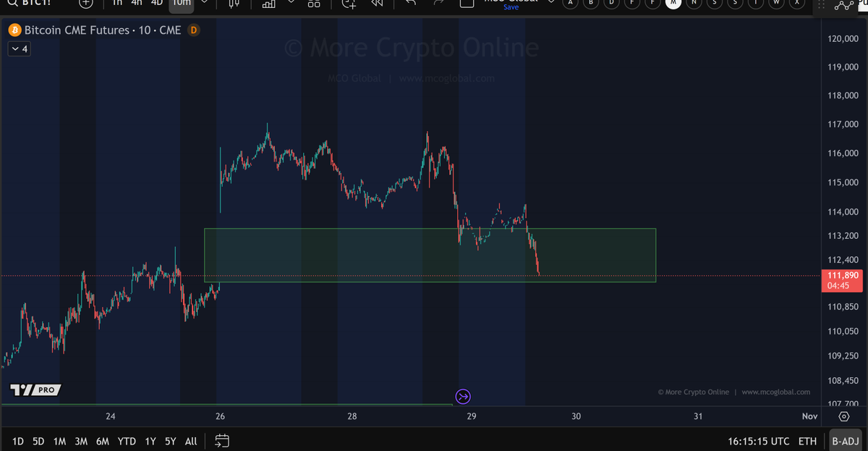Click the 117,000 price axis label
The width and height of the screenshot is (868, 451).
click(842, 125)
